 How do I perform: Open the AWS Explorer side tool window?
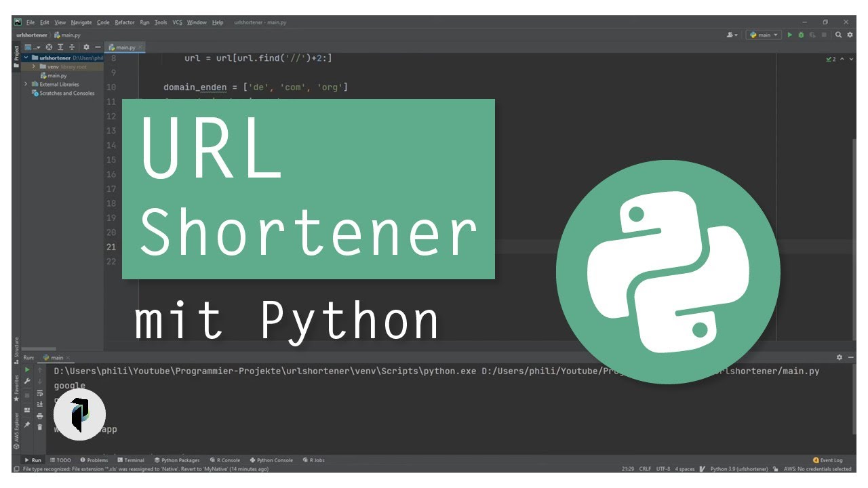tap(16, 430)
